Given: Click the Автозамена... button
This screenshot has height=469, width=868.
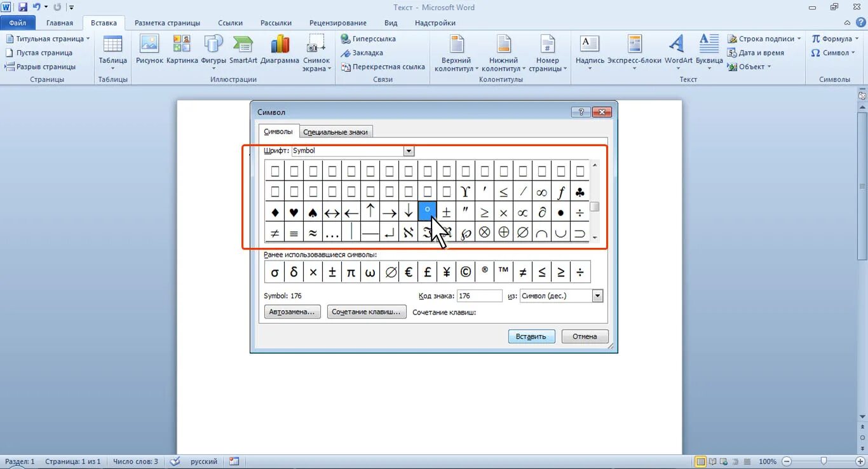Looking at the screenshot, I should pyautogui.click(x=292, y=312).
